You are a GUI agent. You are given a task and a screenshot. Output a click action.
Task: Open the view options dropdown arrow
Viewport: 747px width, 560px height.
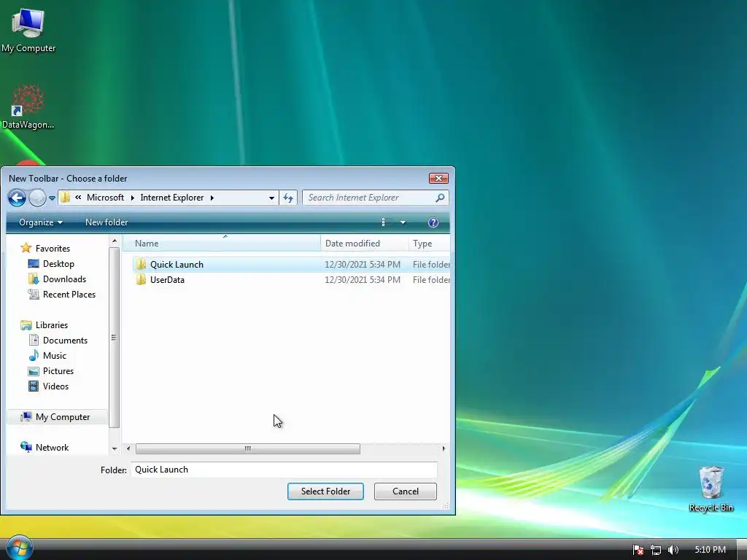(x=403, y=222)
